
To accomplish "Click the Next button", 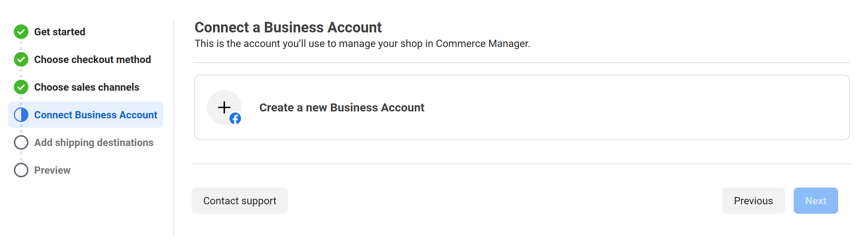I will tap(816, 201).
